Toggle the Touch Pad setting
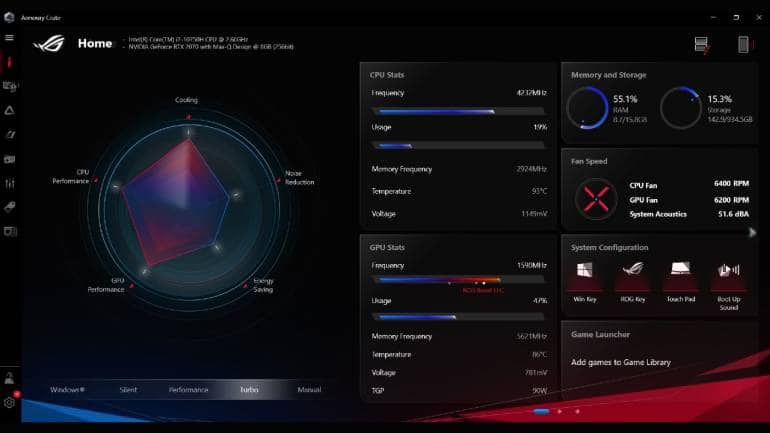The height and width of the screenshot is (433, 770). [x=680, y=270]
